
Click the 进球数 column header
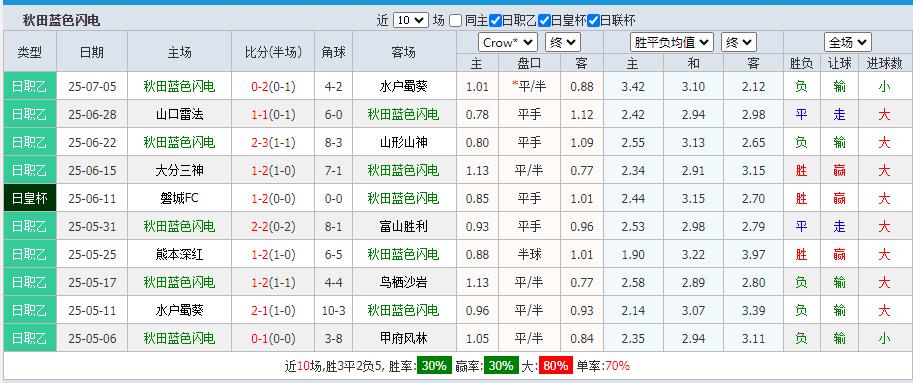[x=884, y=63]
